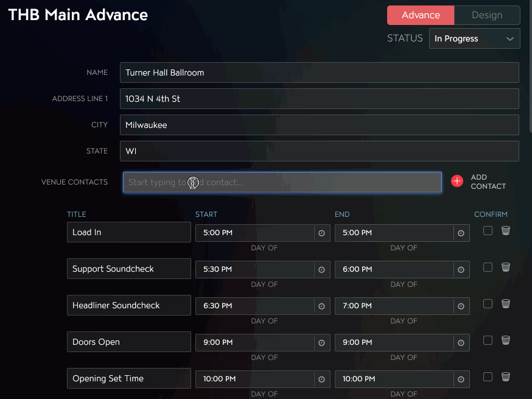Viewport: 532px width, 399px height.
Task: Edit Address Line 1 field
Action: click(x=320, y=99)
